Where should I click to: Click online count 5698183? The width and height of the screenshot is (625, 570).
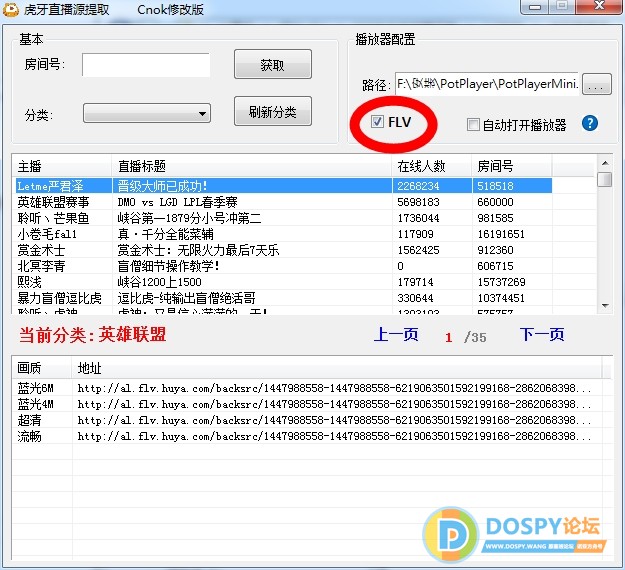point(418,202)
